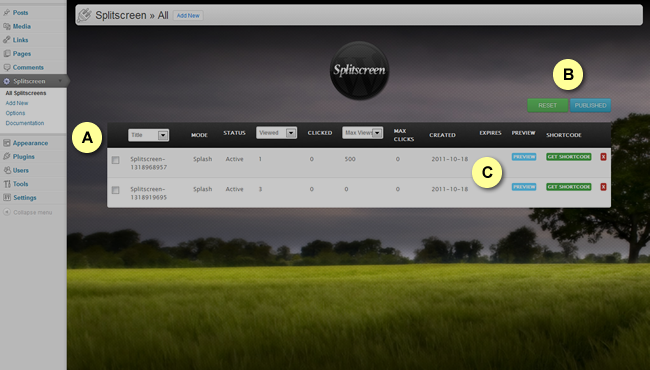Click the Comments bubble icon
Viewport: 650px width, 370px height.
point(7,67)
